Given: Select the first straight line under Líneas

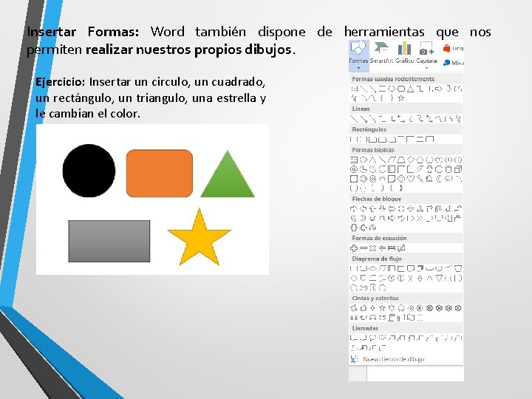Looking at the screenshot, I should (x=354, y=119).
